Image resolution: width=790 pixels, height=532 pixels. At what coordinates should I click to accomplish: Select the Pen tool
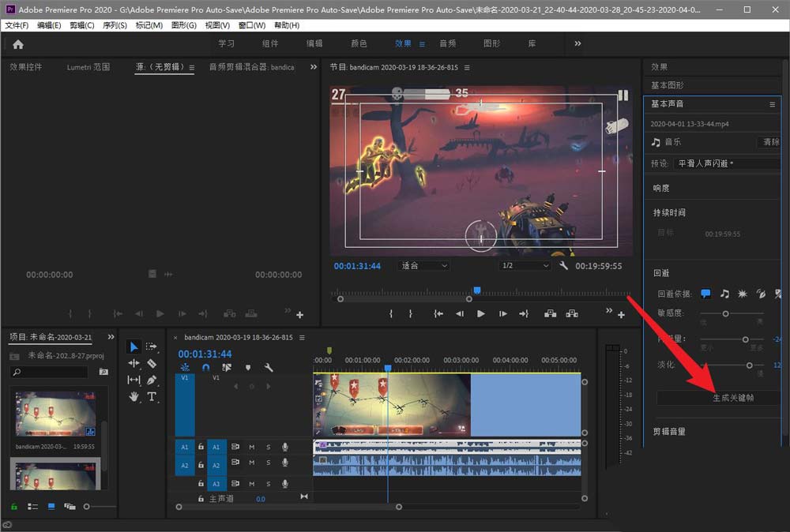coord(152,380)
